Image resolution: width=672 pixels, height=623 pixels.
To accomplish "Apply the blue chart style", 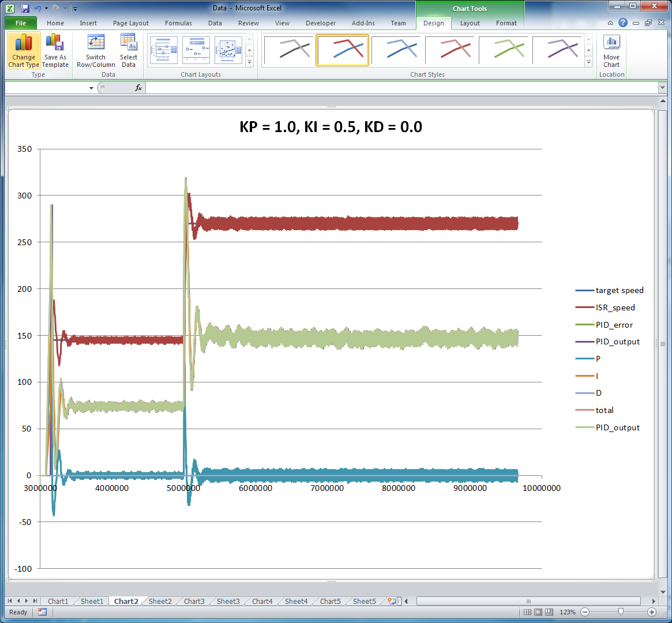I will coord(396,50).
